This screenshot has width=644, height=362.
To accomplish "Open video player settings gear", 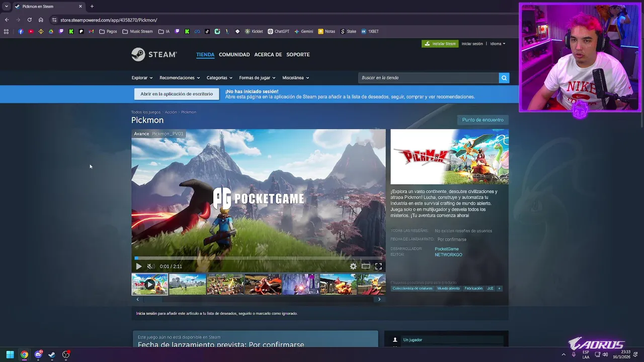I will [353, 266].
